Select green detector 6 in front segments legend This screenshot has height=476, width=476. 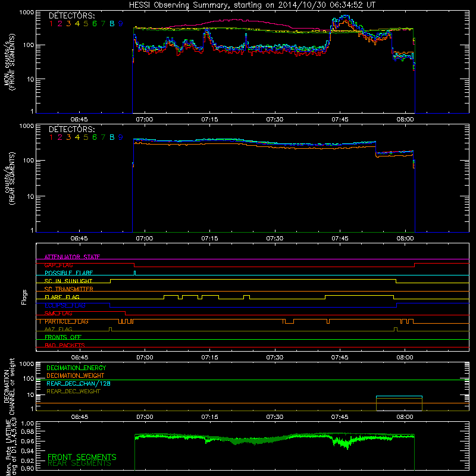(95, 24)
